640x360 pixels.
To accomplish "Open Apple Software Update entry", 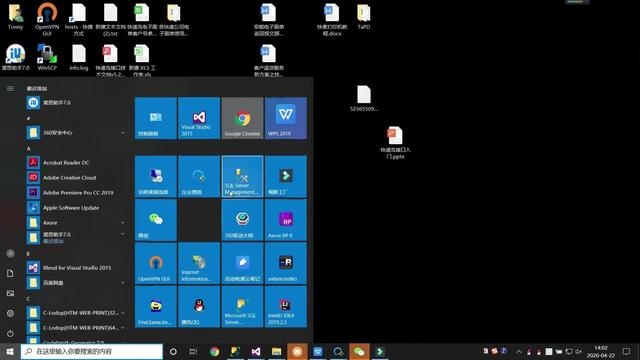I will [x=76, y=208].
